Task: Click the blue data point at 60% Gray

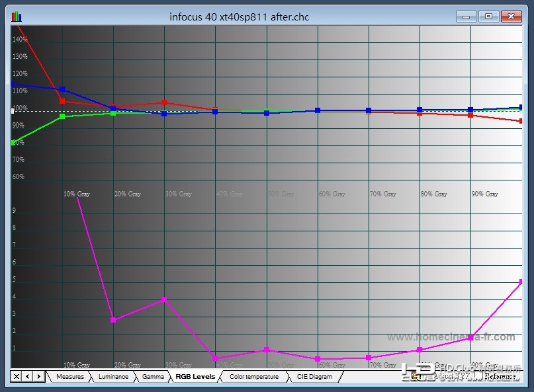Action: (318, 110)
